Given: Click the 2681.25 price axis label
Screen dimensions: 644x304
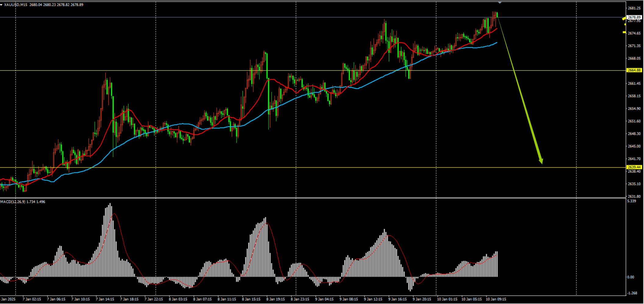Looking at the screenshot, I should coord(634,8).
